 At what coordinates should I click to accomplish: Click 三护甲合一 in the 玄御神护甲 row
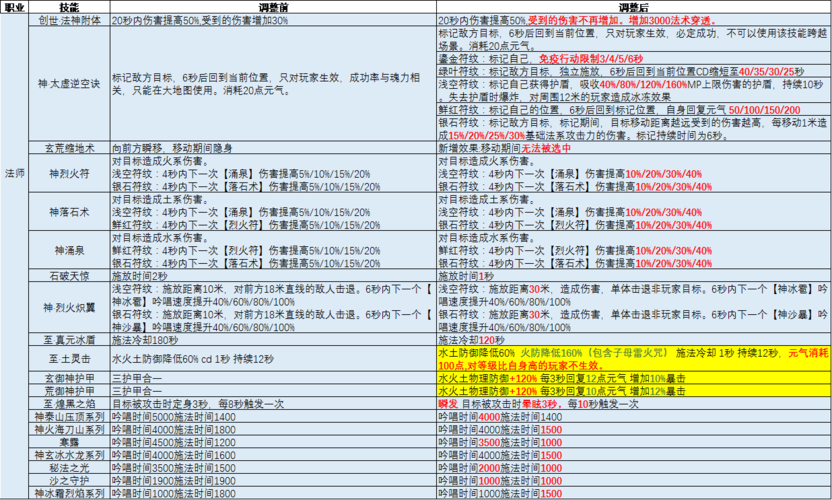(x=273, y=378)
